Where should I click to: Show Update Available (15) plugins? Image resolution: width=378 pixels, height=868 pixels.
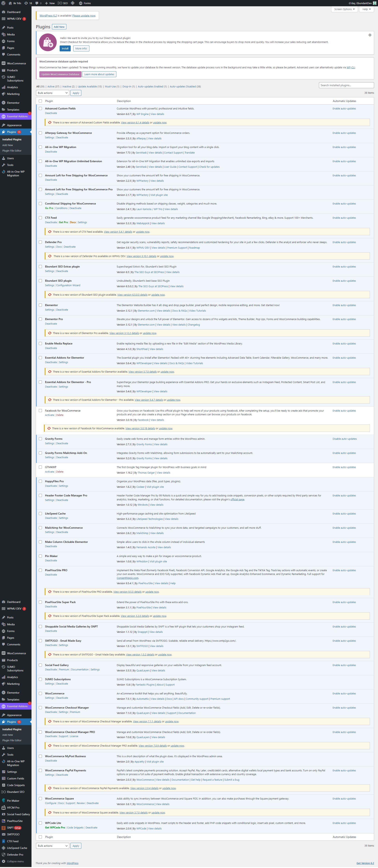90,87
